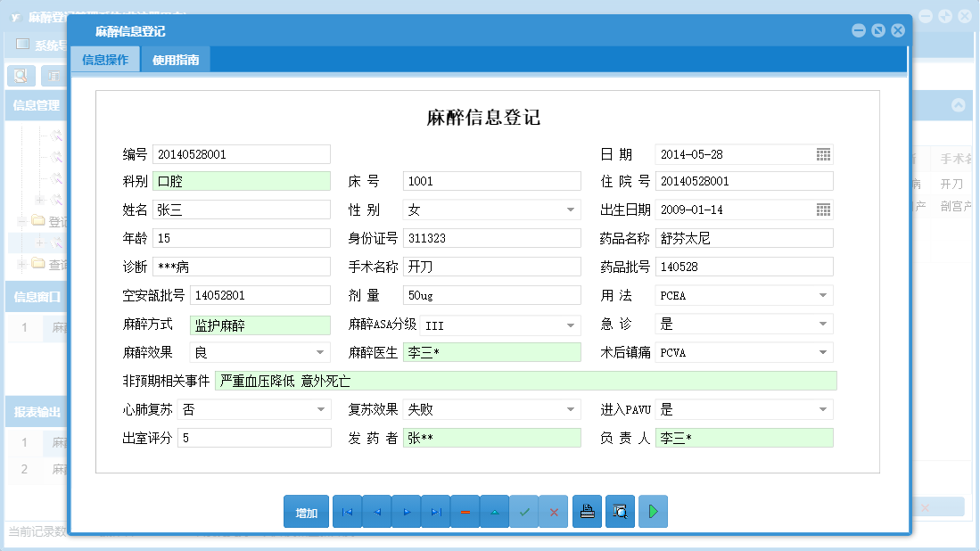
Task: Expand the 登记 folder in the sidebar tree
Action: [x=20, y=220]
